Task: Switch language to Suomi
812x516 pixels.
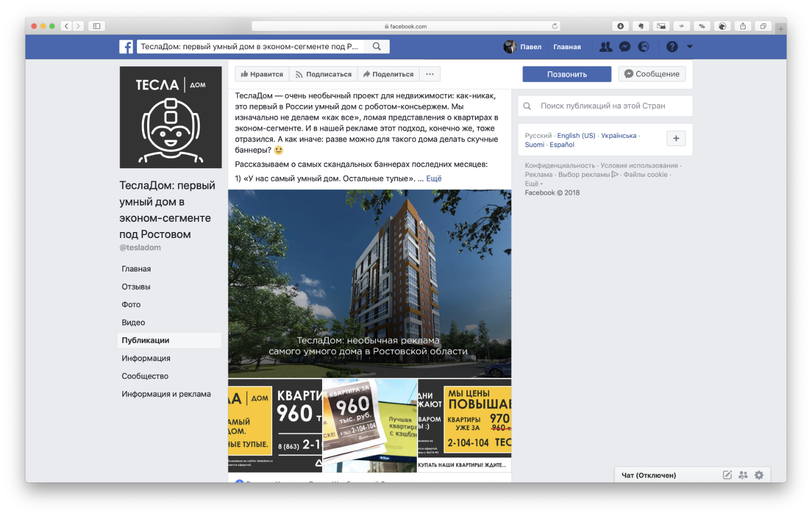Action: [534, 144]
